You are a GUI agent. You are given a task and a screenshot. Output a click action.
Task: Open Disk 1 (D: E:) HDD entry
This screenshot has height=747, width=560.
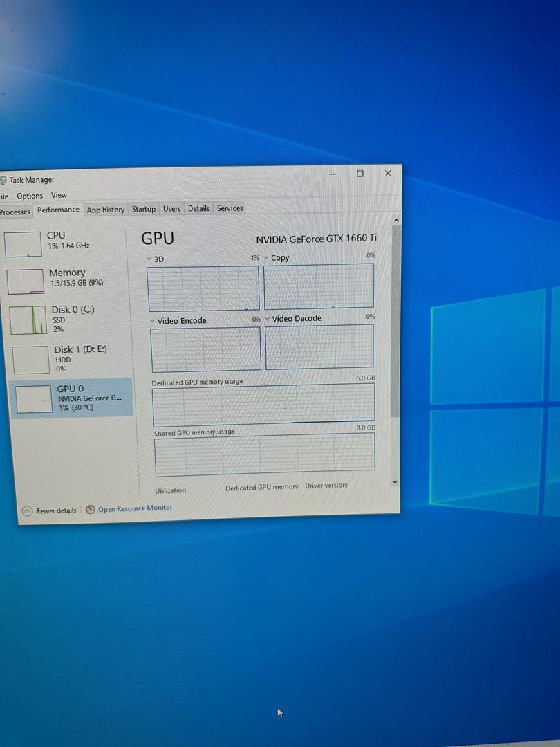[x=31, y=360]
